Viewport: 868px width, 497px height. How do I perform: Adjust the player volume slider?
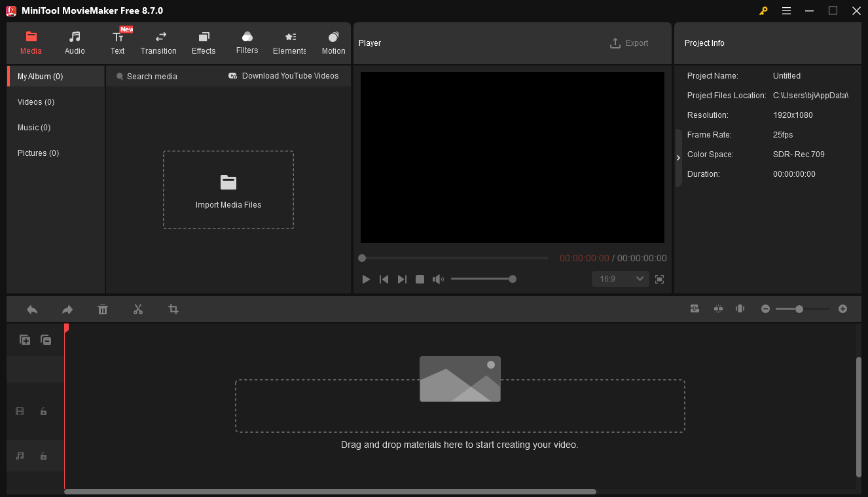coord(484,279)
